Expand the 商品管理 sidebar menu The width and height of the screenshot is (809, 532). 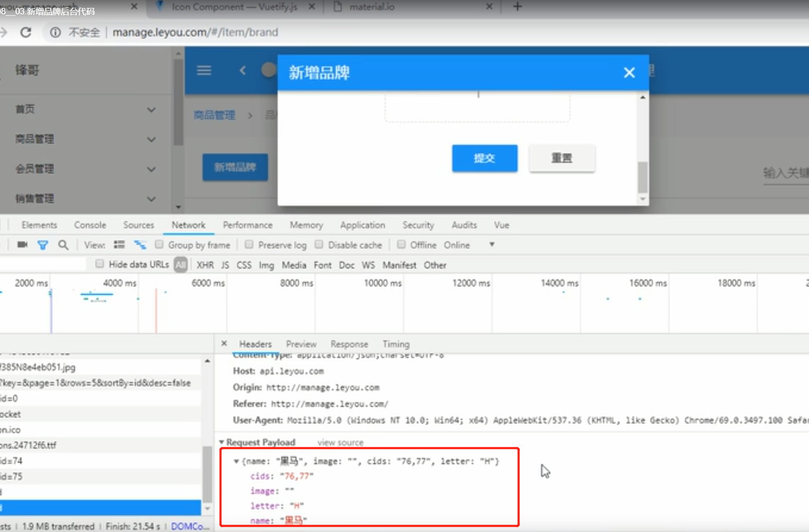point(85,139)
